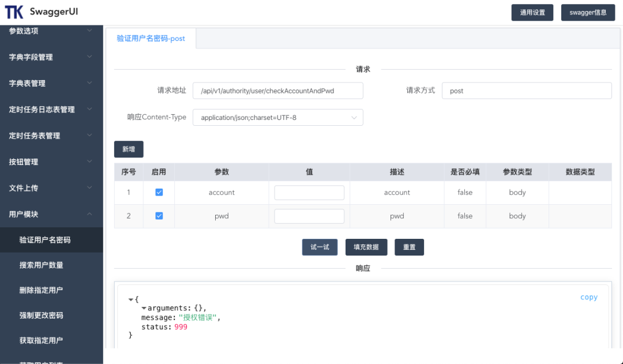The image size is (623, 364).
Task: Focus the account value input field
Action: tap(309, 193)
